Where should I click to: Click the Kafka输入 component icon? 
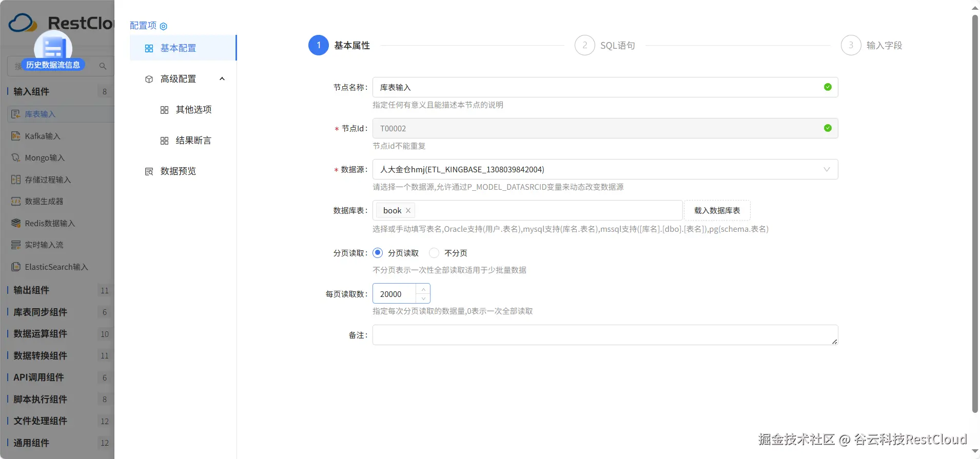tap(16, 136)
